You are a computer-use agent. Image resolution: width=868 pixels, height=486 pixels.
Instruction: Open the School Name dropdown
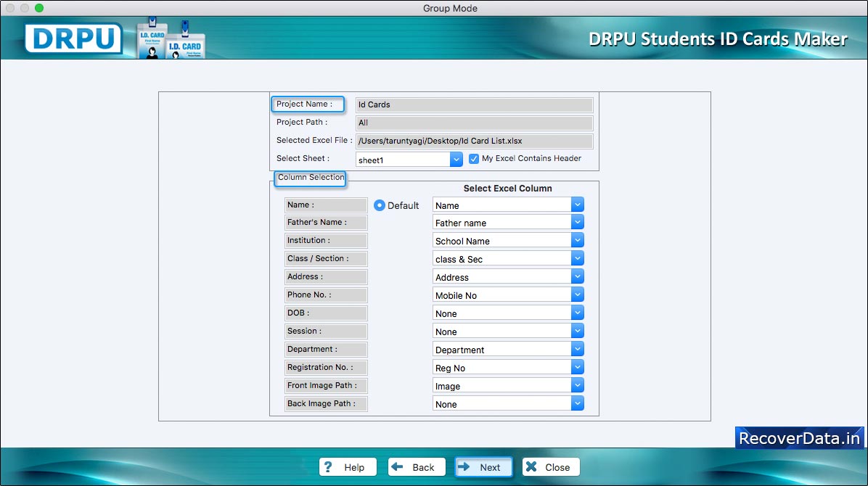click(x=578, y=241)
